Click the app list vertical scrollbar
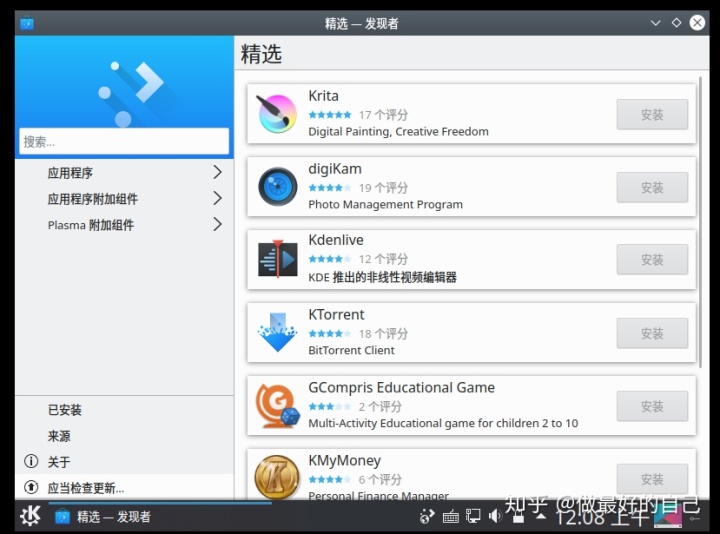This screenshot has width=720, height=534. click(x=700, y=222)
